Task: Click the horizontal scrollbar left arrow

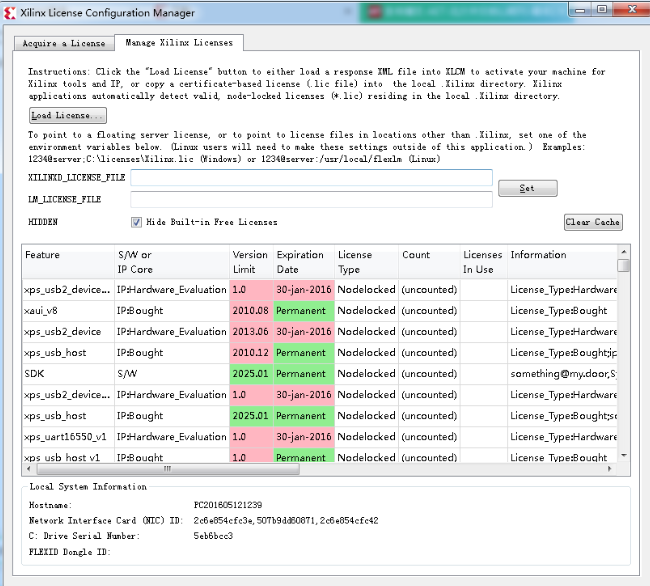Action: click(x=28, y=468)
